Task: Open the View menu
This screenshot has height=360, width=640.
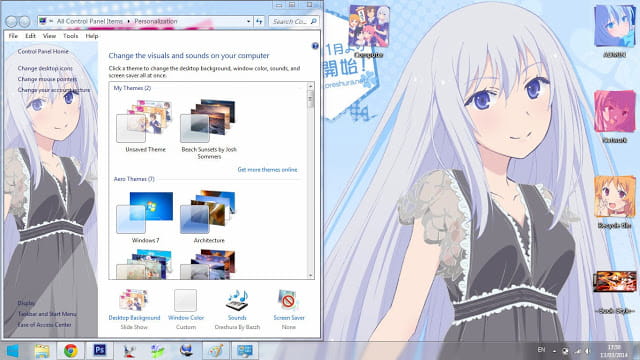Action: click(49, 36)
